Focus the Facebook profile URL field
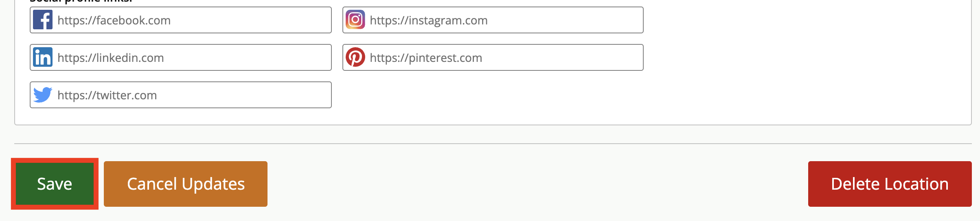The height and width of the screenshot is (221, 980). point(181,20)
